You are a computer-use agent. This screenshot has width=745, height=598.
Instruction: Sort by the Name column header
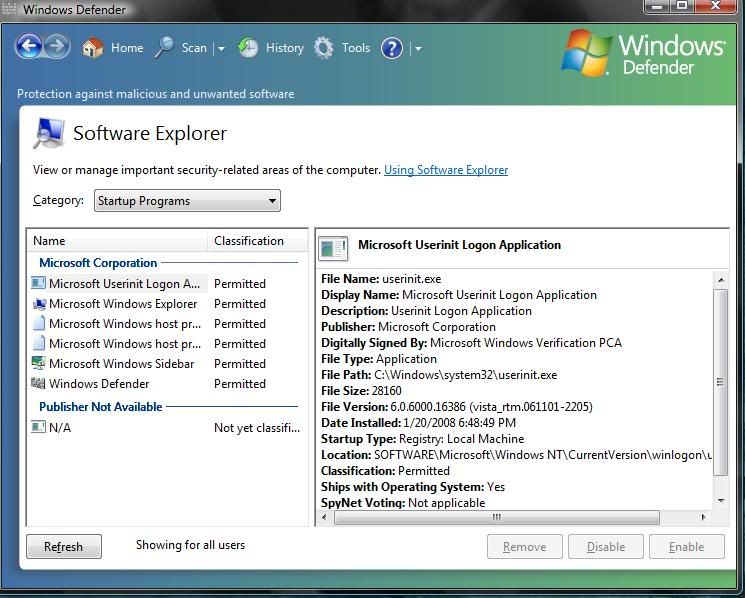pos(117,241)
